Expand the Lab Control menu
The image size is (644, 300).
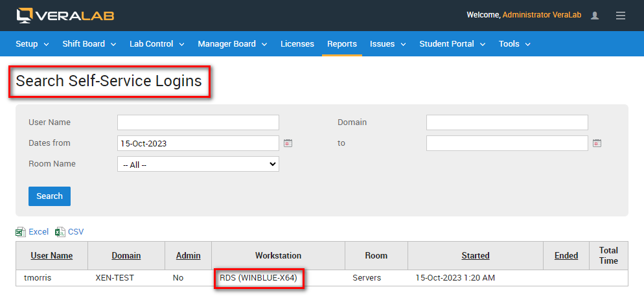pyautogui.click(x=157, y=44)
